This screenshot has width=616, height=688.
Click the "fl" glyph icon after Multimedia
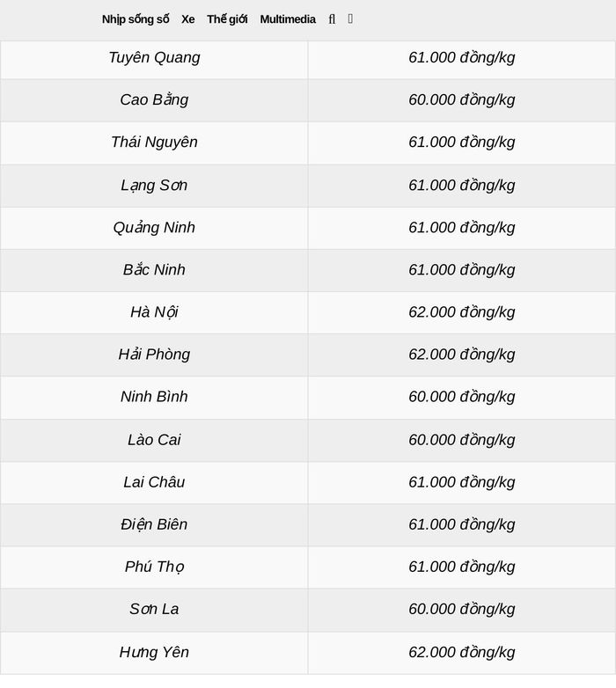[332, 19]
